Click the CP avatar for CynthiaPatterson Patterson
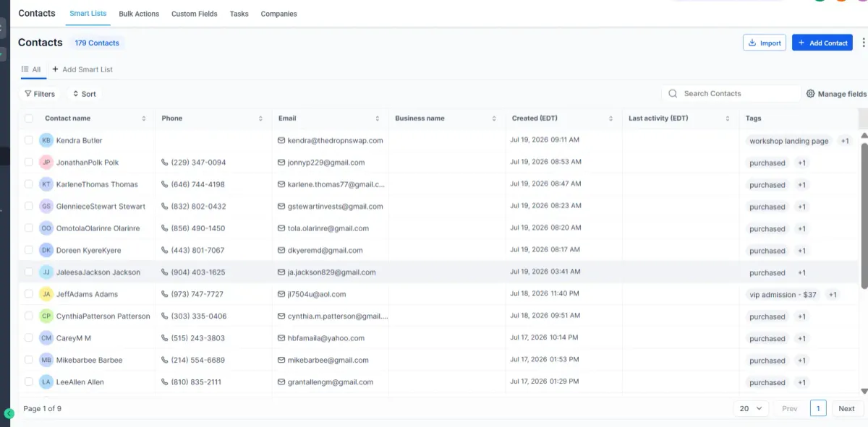The width and height of the screenshot is (868, 427). tap(46, 316)
